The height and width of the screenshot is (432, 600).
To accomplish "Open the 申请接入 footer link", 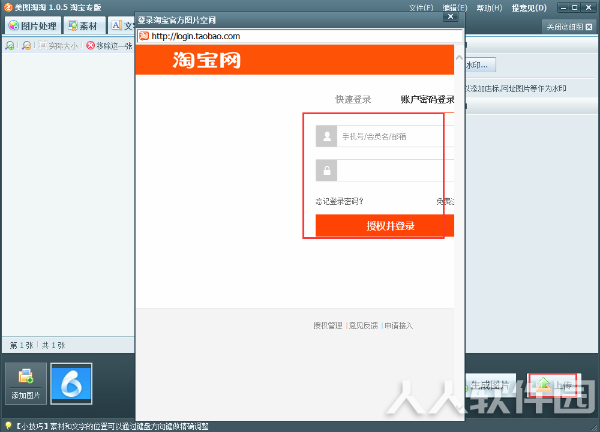I will (x=398, y=326).
